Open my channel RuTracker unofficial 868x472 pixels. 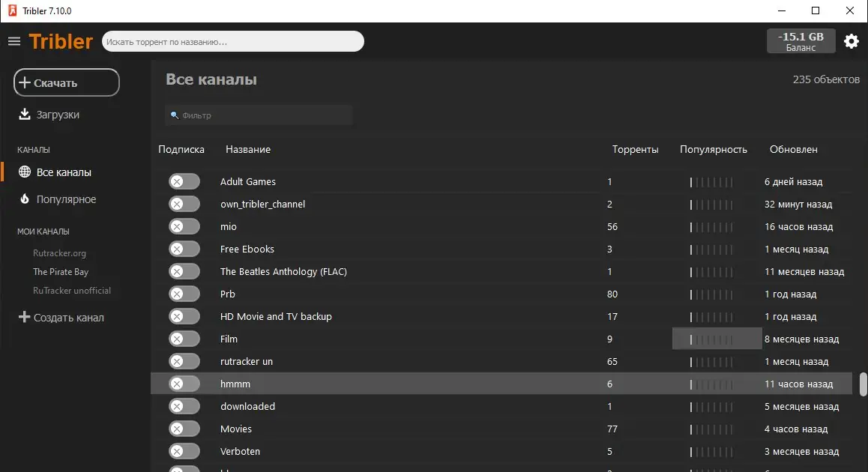coord(71,291)
